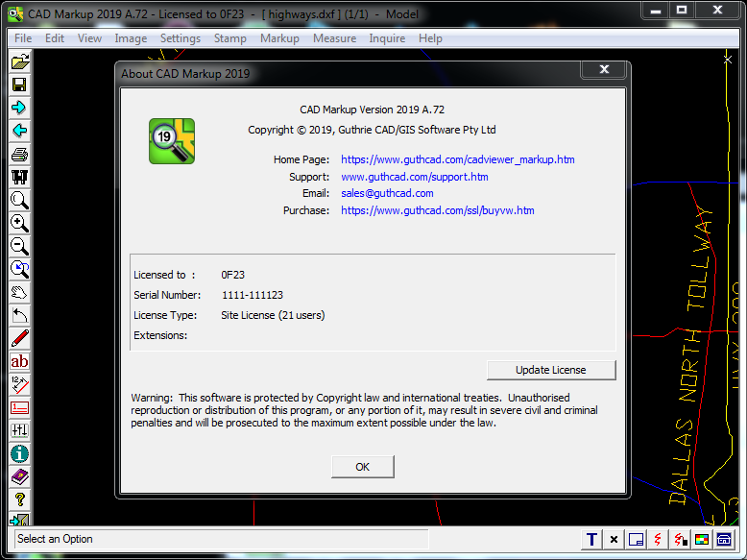The image size is (747, 560).
Task: Click the Zoom Previous magnifier icon
Action: [19, 269]
